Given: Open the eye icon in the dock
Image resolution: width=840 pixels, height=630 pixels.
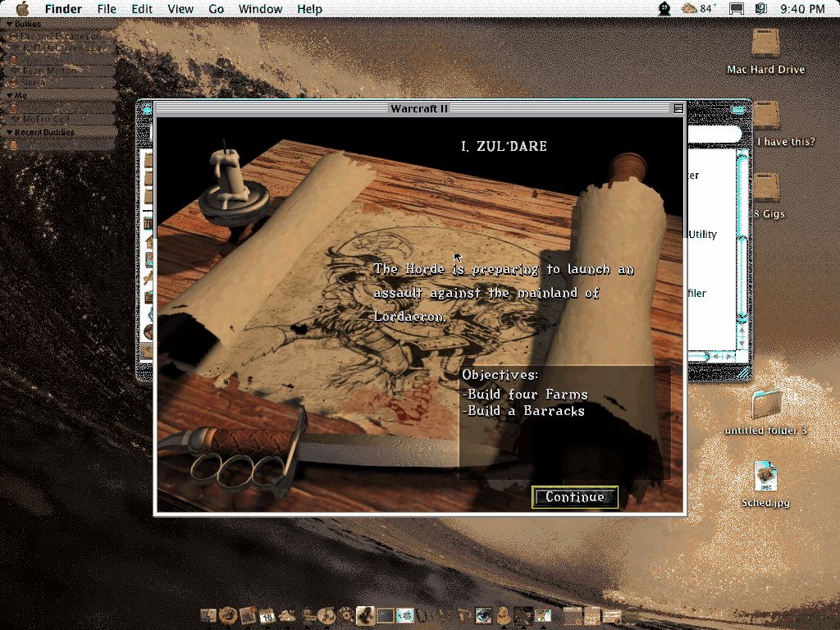Looking at the screenshot, I should point(483,615).
